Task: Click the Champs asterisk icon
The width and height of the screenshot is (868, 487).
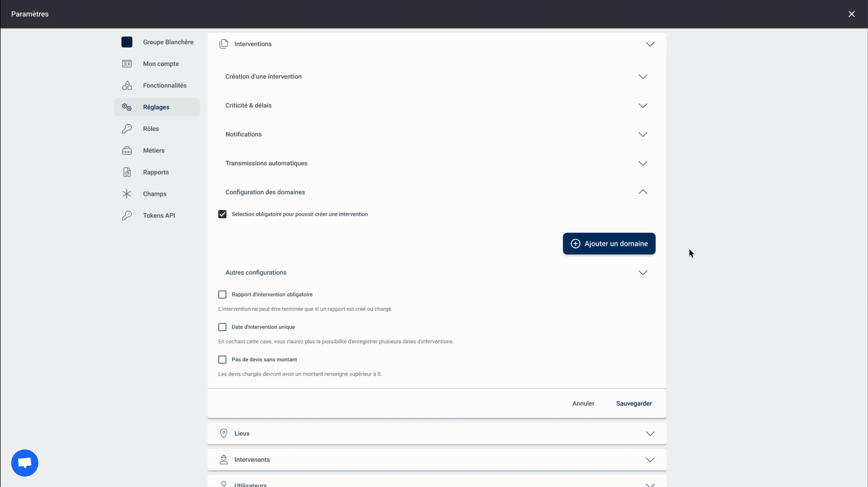Action: 127,194
